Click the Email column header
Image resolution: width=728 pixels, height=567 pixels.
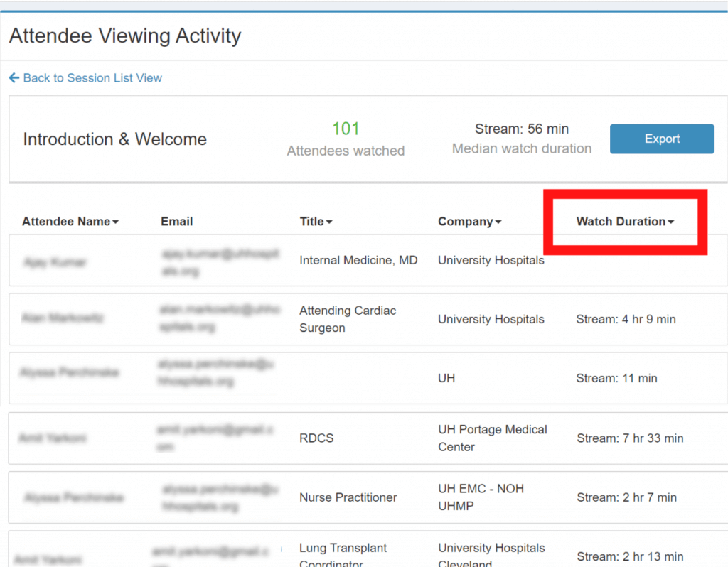pyautogui.click(x=176, y=222)
